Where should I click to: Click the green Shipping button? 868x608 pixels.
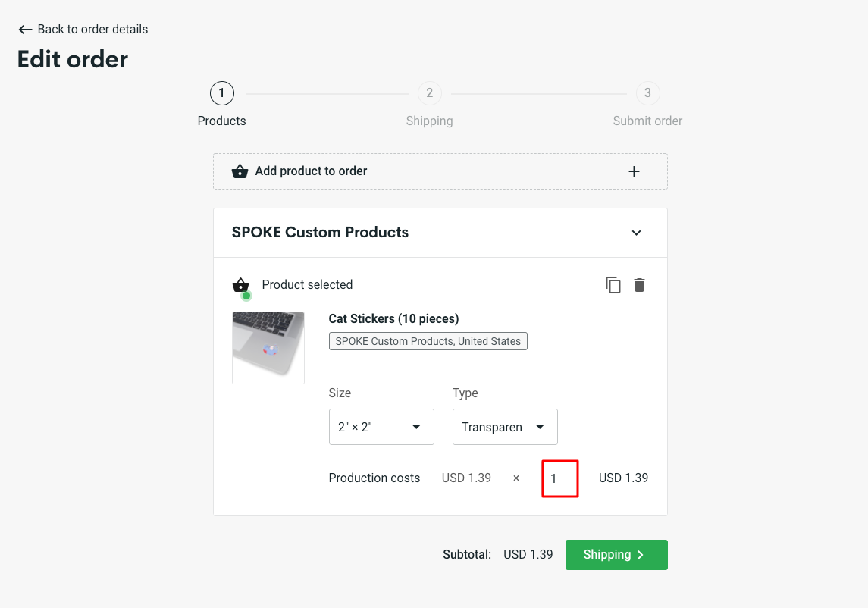coord(616,554)
